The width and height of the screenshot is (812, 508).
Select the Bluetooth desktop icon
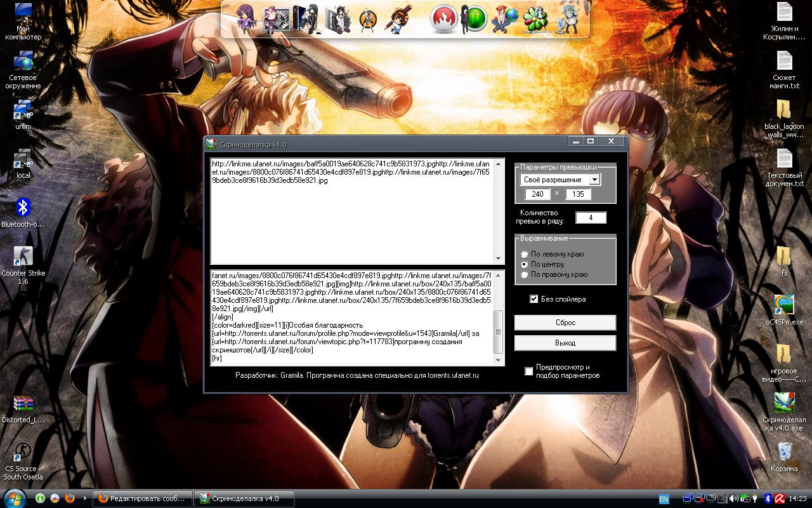pyautogui.click(x=23, y=212)
